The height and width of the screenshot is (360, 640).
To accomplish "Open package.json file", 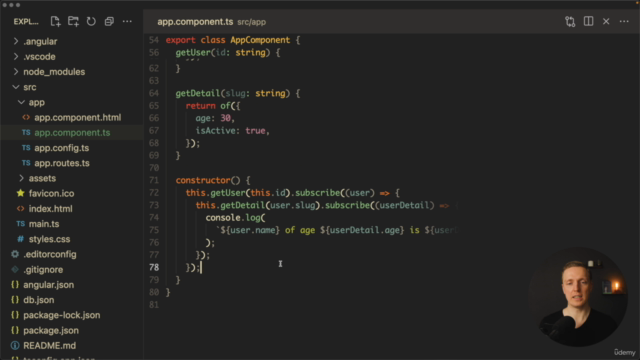I will (x=51, y=330).
